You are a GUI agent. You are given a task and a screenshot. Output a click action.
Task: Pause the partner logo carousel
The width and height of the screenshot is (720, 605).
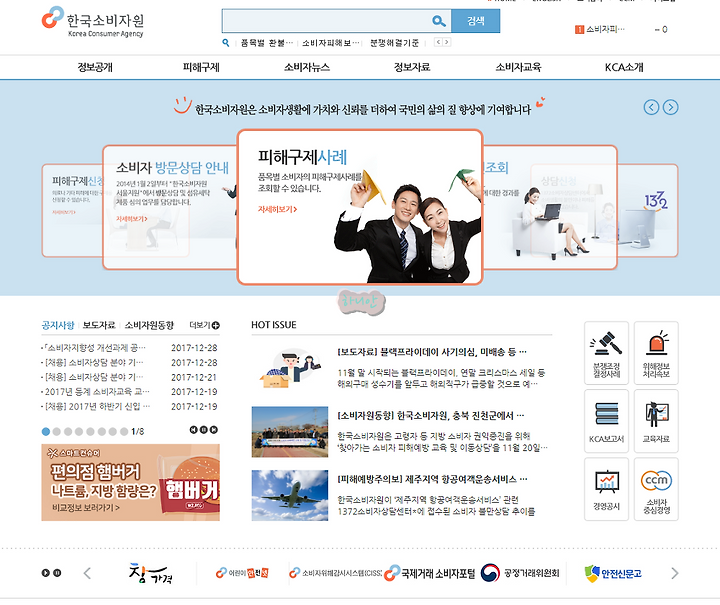pos(57,573)
